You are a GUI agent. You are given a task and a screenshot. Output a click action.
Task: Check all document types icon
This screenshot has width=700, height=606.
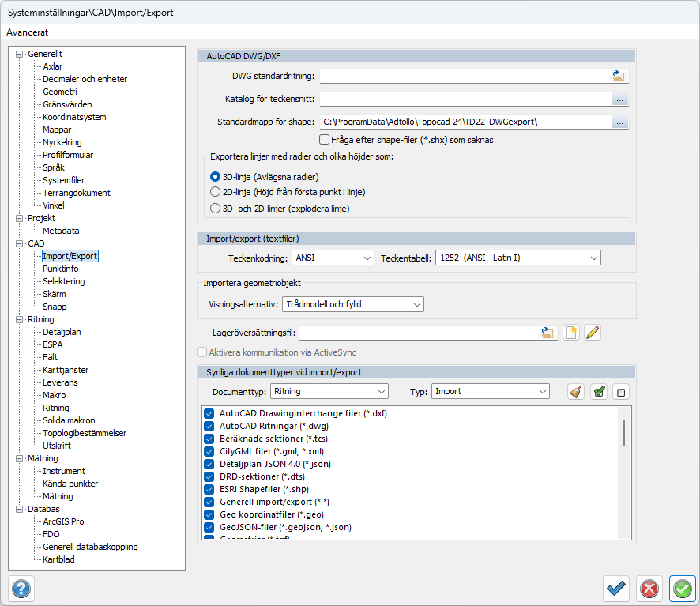pyautogui.click(x=599, y=391)
